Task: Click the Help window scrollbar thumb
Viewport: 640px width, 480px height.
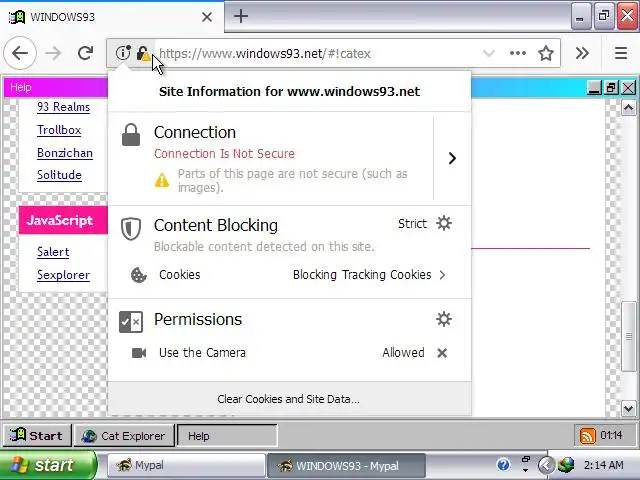Action: (x=629, y=336)
